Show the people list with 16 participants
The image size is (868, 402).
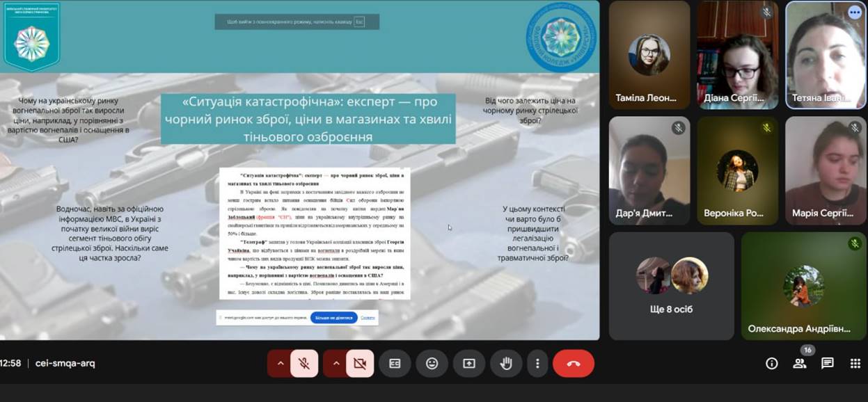(x=800, y=362)
